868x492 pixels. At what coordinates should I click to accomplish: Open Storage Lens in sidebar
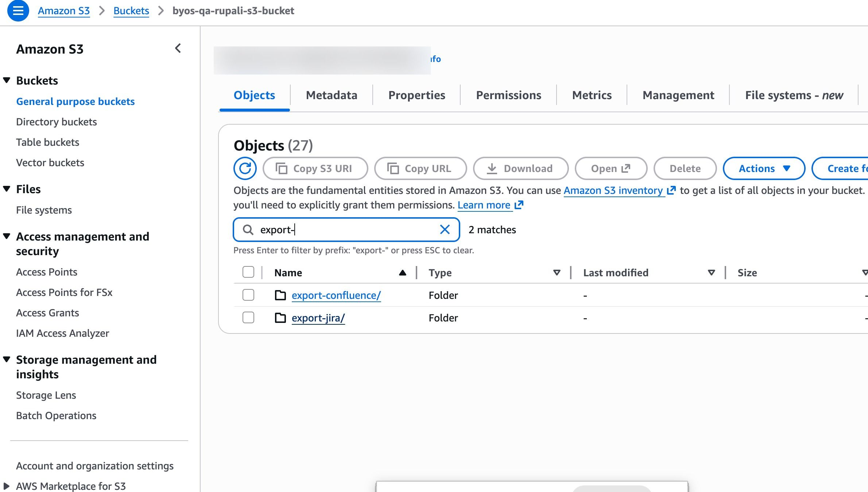coord(46,395)
